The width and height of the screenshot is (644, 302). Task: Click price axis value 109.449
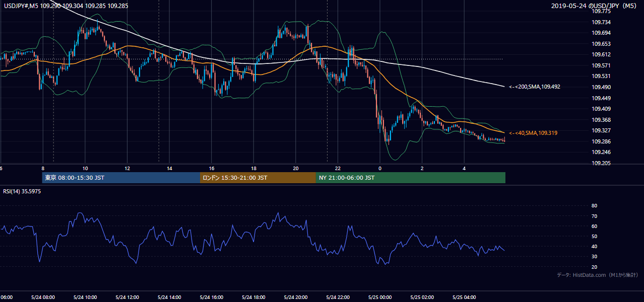click(601, 98)
